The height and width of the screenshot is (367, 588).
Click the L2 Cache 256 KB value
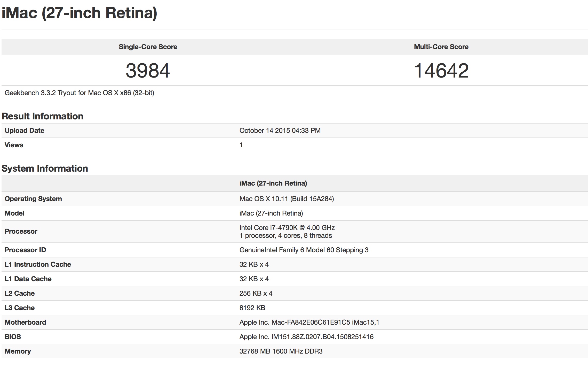256,293
